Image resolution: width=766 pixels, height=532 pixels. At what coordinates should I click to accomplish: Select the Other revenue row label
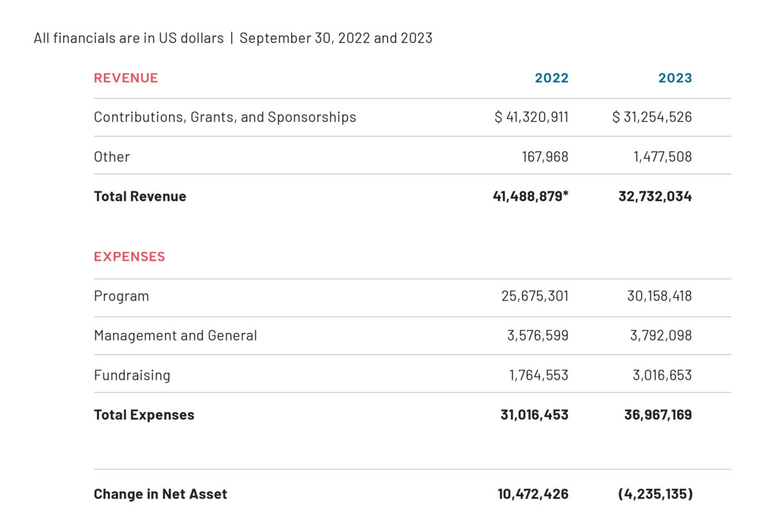(112, 157)
